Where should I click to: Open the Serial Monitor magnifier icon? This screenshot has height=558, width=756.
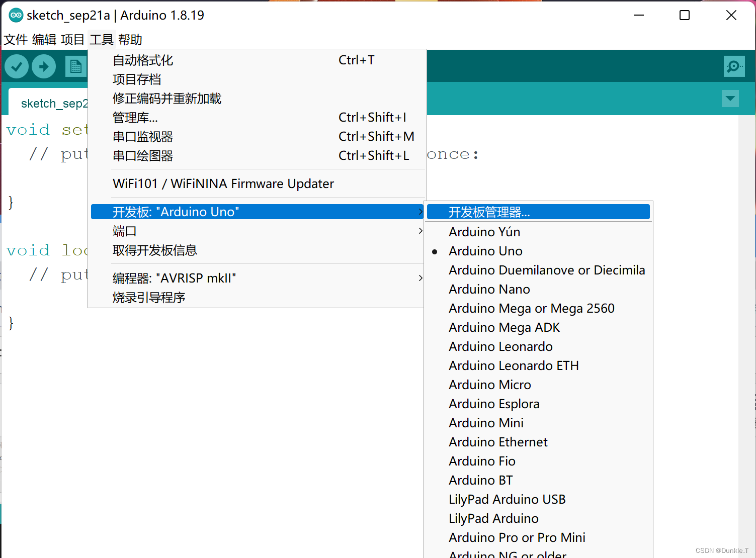[x=734, y=66]
